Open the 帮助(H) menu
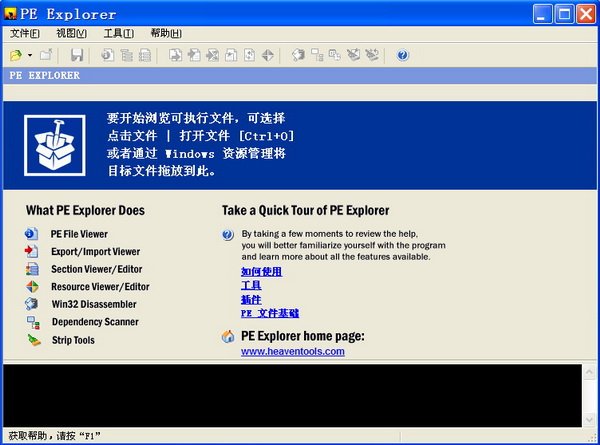Viewport: 600px width, 445px height. [x=166, y=34]
